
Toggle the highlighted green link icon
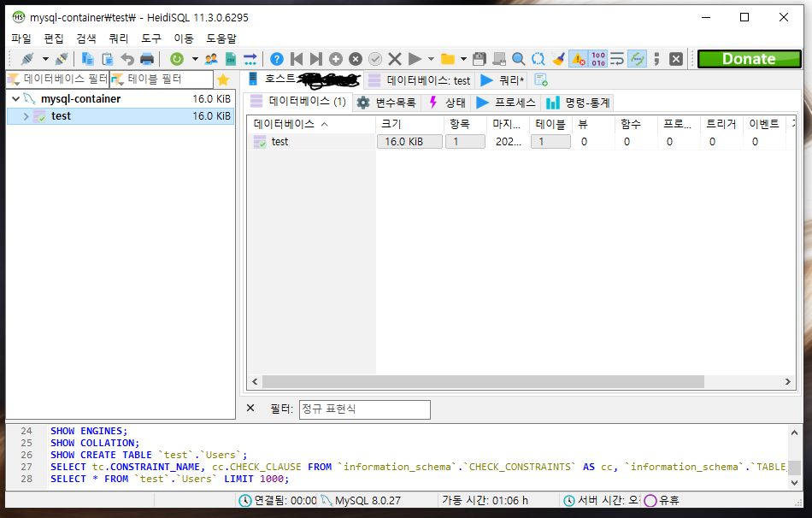(637, 59)
